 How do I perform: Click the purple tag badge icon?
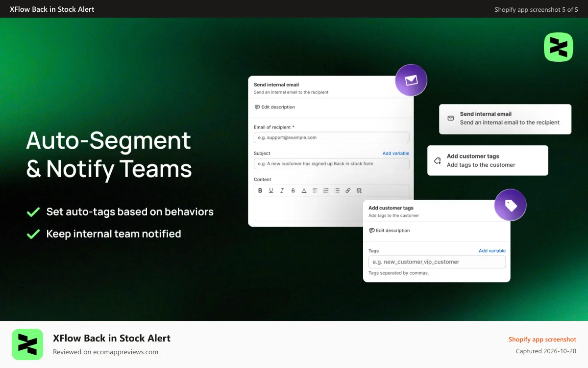coord(510,205)
